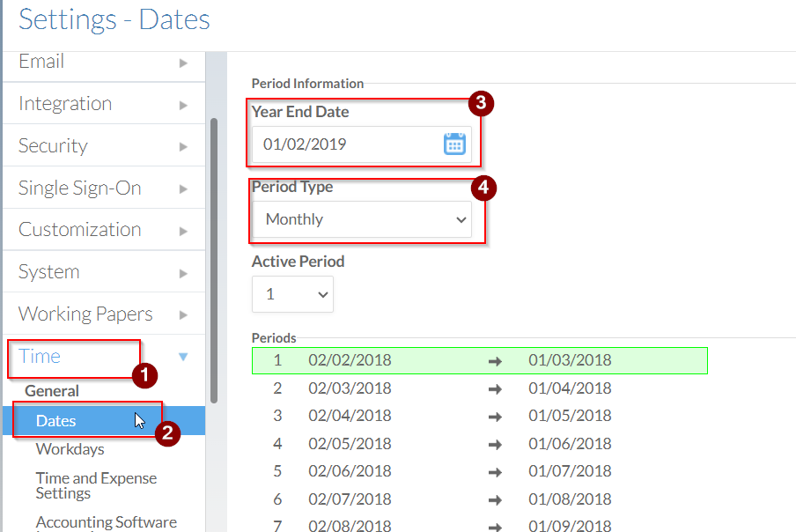Expand the Customization section arrow
The height and width of the screenshot is (532, 796).
coord(183,231)
